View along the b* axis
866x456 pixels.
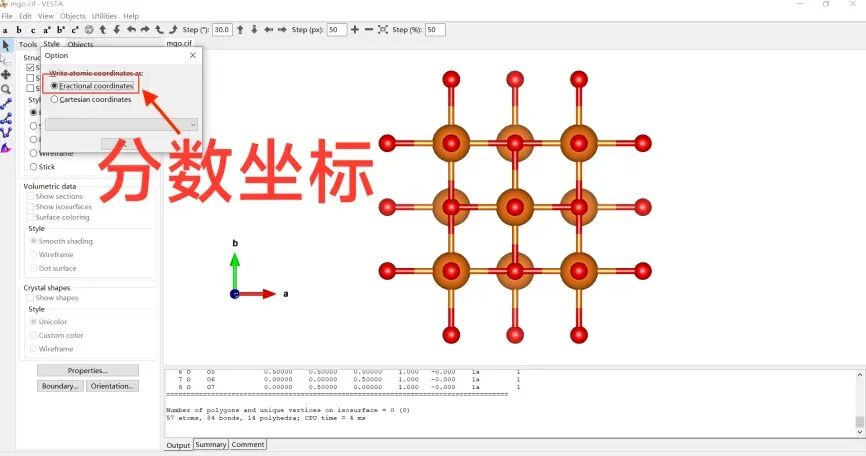pos(61,30)
